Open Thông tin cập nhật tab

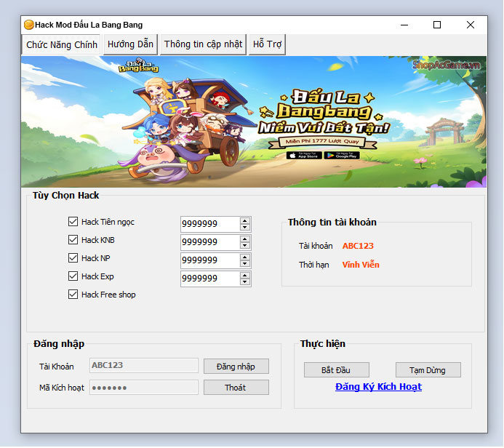click(x=203, y=44)
